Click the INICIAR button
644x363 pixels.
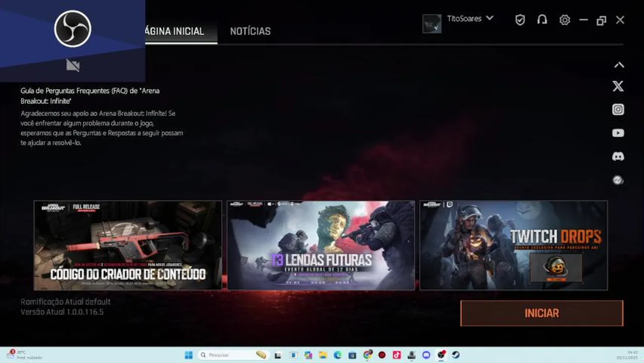click(x=542, y=313)
